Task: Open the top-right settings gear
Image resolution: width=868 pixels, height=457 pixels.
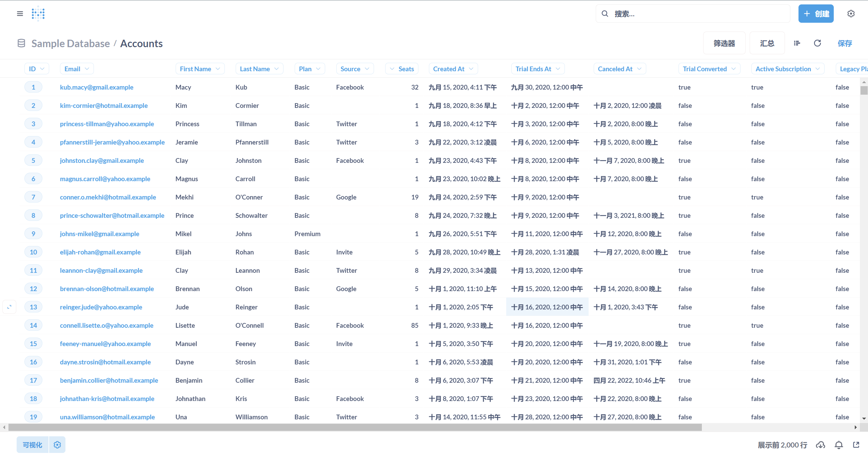Action: (x=851, y=14)
